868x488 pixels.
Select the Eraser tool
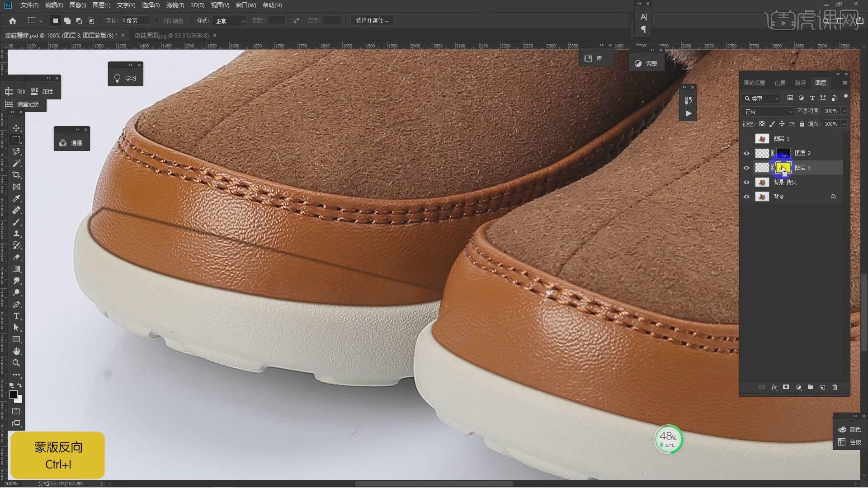coord(16,257)
